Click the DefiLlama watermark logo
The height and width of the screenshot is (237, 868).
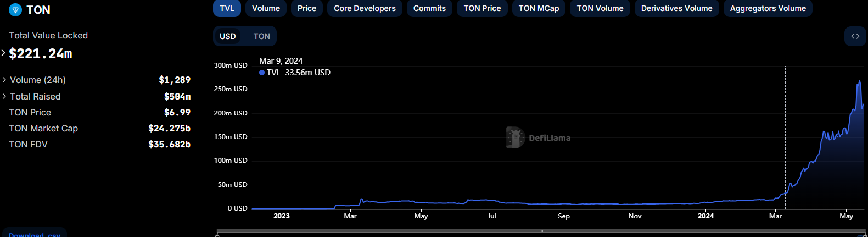point(516,138)
